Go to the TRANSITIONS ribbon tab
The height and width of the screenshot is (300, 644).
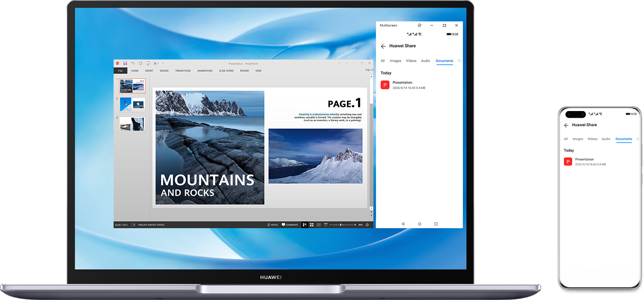(183, 71)
